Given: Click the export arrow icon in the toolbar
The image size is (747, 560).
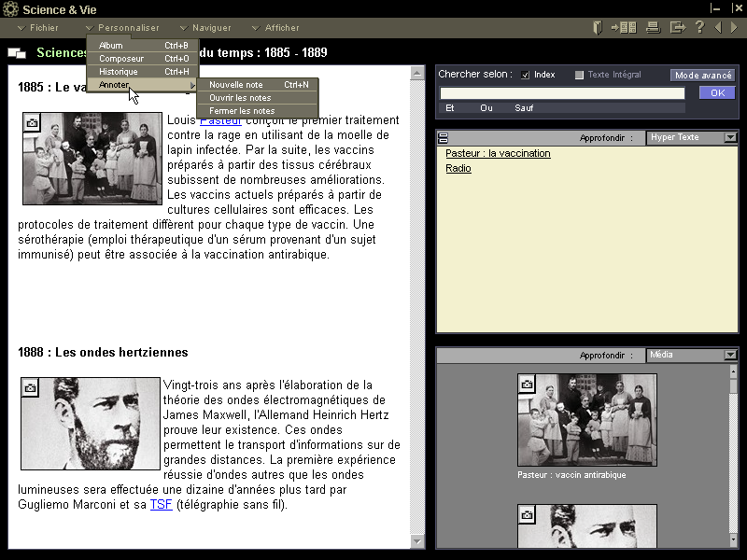Looking at the screenshot, I should point(678,28).
